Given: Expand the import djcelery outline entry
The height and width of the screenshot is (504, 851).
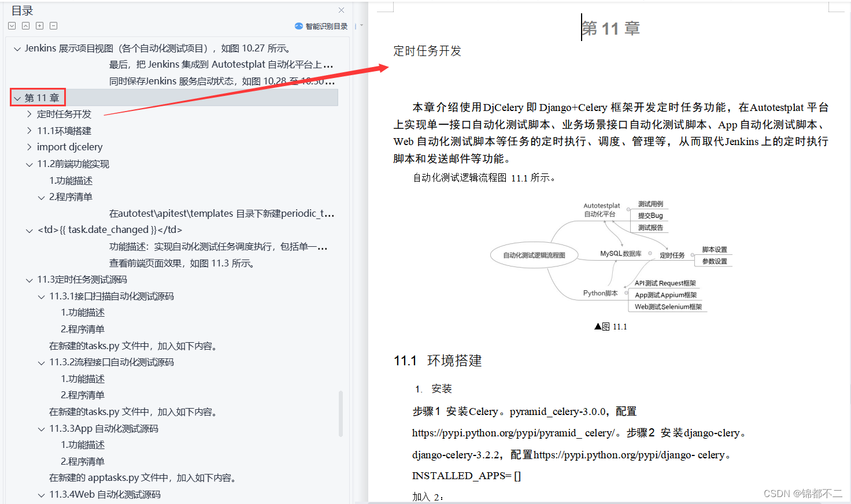Looking at the screenshot, I should tap(29, 147).
